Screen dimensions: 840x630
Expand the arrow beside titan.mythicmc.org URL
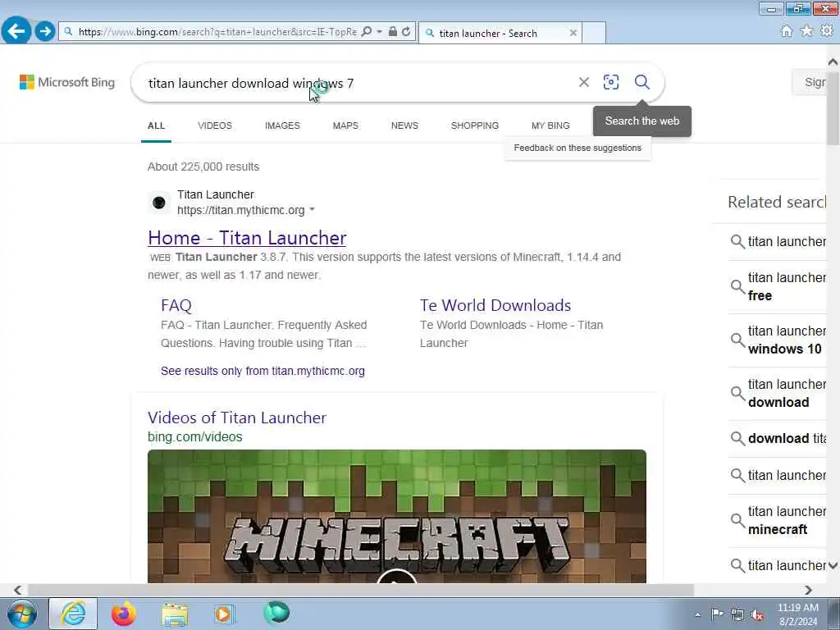point(313,210)
